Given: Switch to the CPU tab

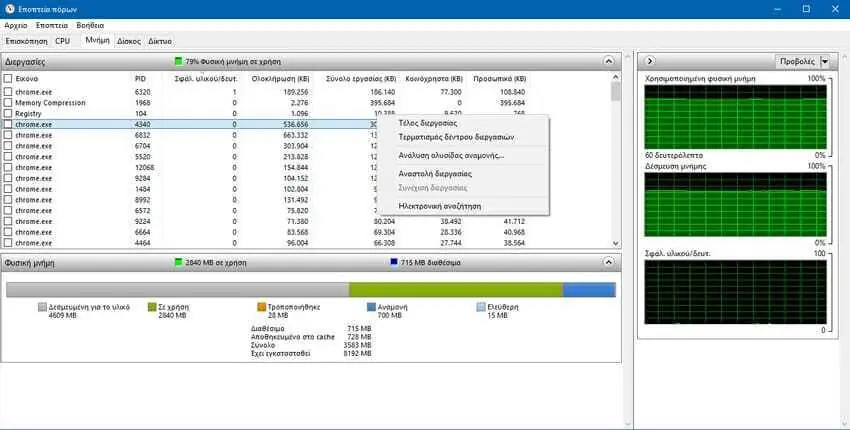Looking at the screenshot, I should click(x=63, y=41).
